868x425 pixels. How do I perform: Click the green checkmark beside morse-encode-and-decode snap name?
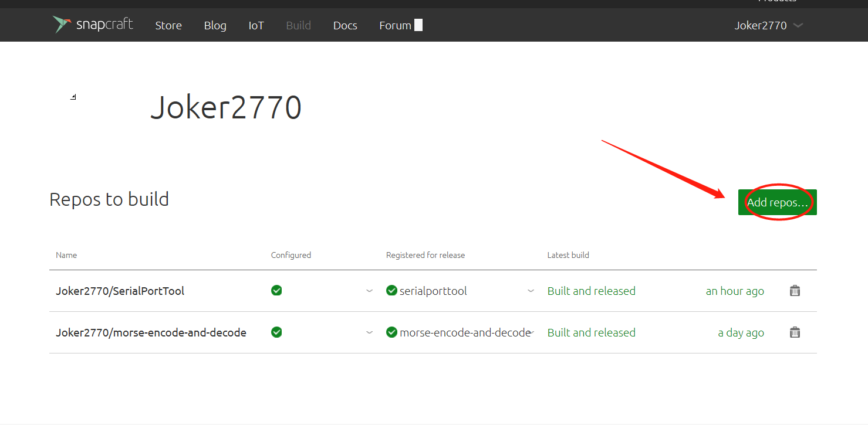tap(391, 332)
